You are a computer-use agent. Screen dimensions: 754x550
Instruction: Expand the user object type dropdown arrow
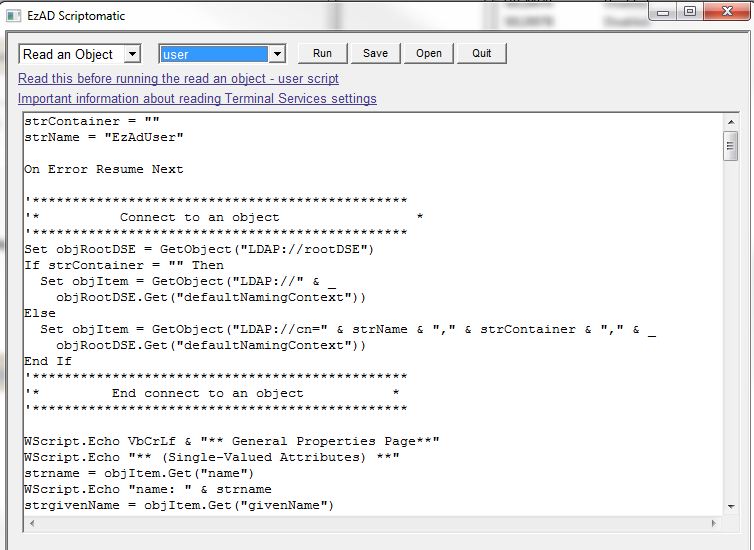(277, 54)
